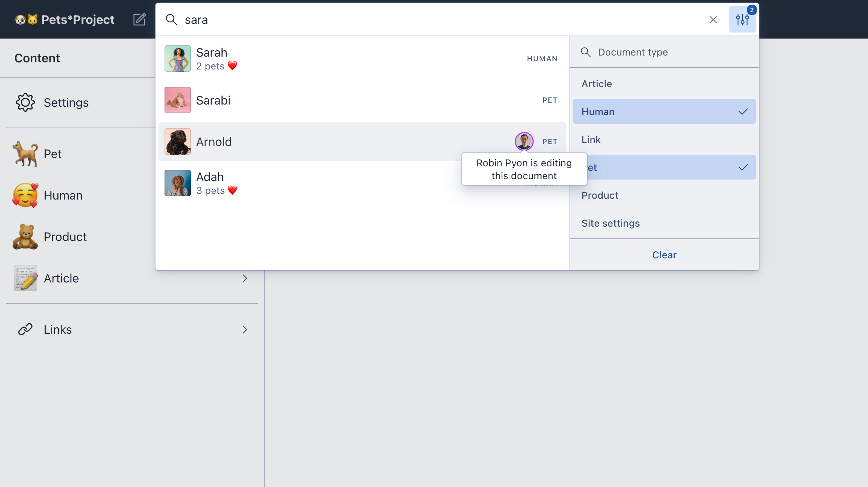The height and width of the screenshot is (487, 868).
Task: Click the compose new document pencil icon
Action: [x=139, y=19]
